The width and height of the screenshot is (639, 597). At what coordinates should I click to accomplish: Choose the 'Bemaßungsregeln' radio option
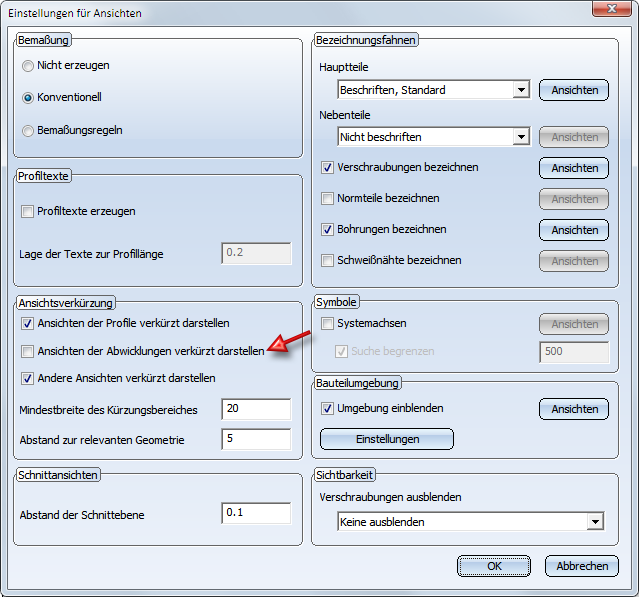[28, 131]
